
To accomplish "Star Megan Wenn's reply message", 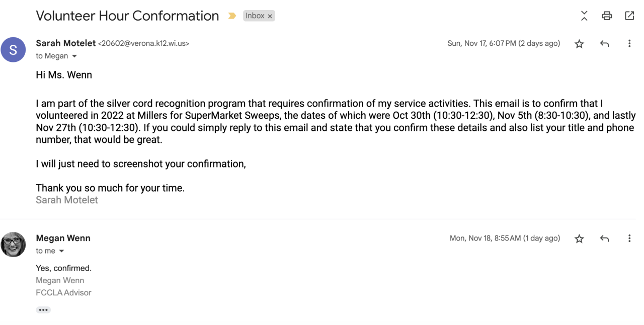I will point(579,239).
